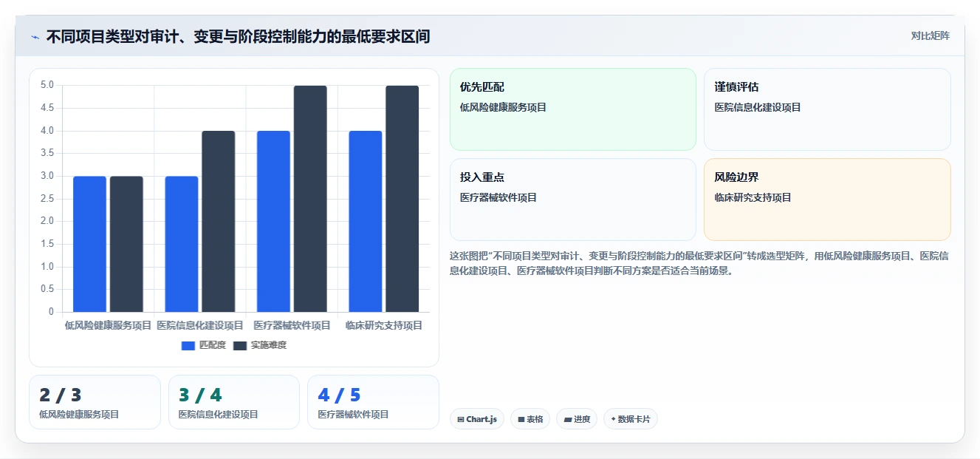This screenshot has height=459, width=980.
Task: Click 医疗器械软件项目 caption under 4 / 5
Action: 354,415
